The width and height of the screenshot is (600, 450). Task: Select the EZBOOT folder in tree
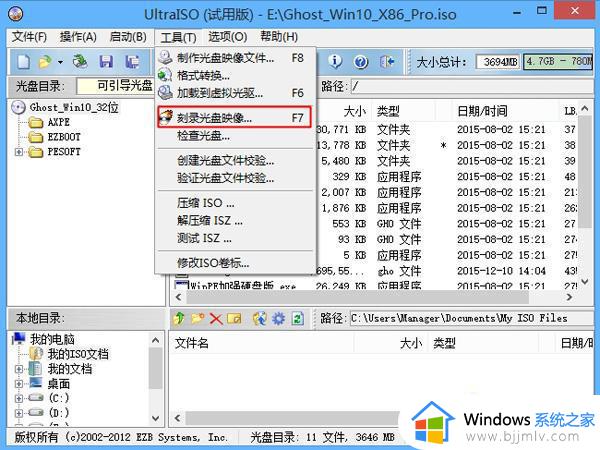[x=64, y=137]
